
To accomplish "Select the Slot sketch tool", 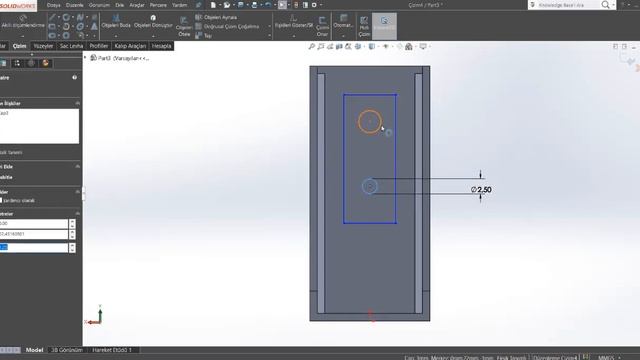I will click(52, 36).
